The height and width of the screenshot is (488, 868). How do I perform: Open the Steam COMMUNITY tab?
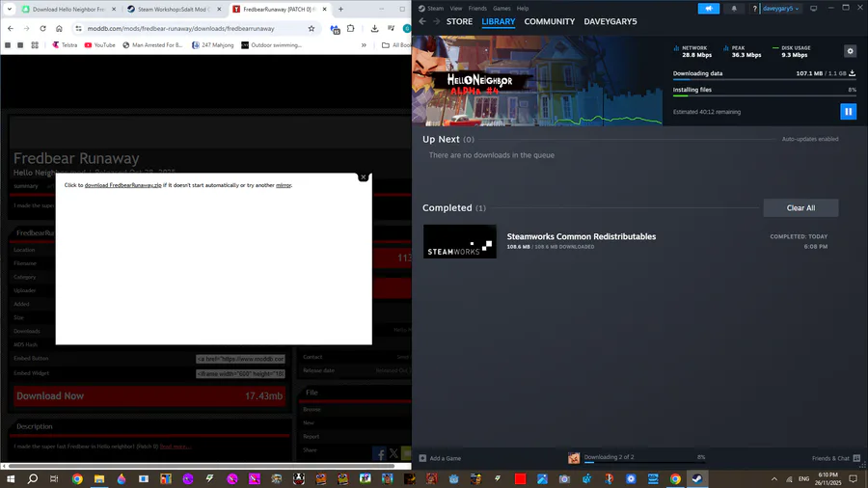point(549,21)
